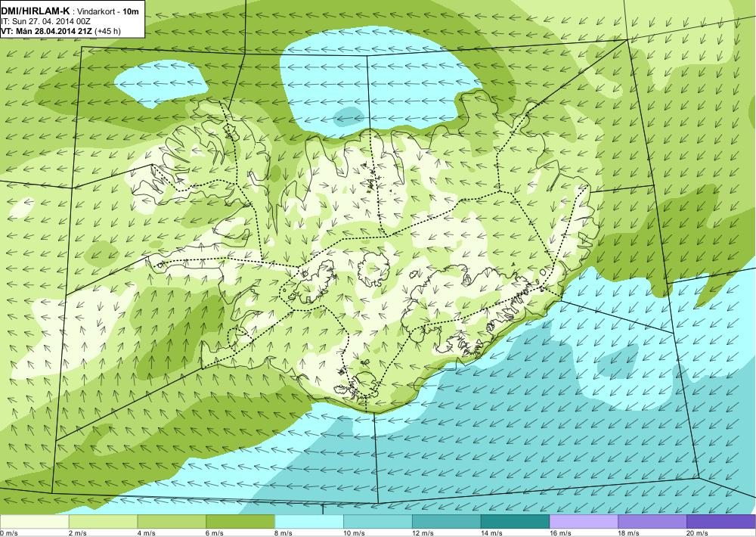Image resolution: width=756 pixels, height=537 pixels.
Task: Pick the darkest purple swatch above 20 m/s
Action: point(721,522)
